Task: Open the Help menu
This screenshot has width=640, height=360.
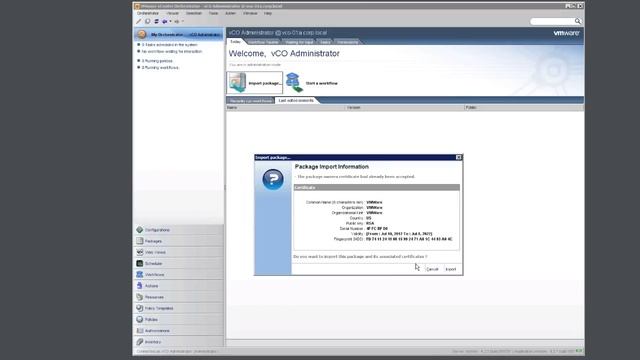Action: tap(268, 13)
